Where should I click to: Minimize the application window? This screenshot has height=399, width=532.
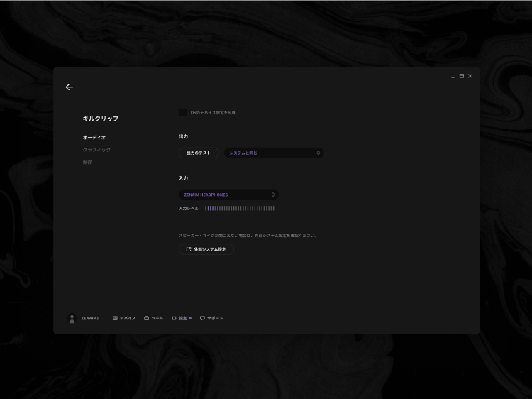click(x=453, y=76)
